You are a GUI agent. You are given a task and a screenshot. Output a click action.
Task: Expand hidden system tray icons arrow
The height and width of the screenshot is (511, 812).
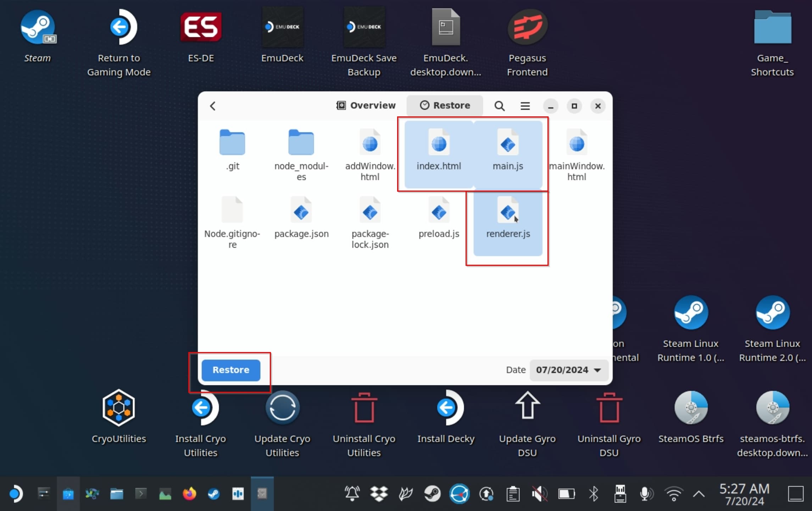coord(699,494)
